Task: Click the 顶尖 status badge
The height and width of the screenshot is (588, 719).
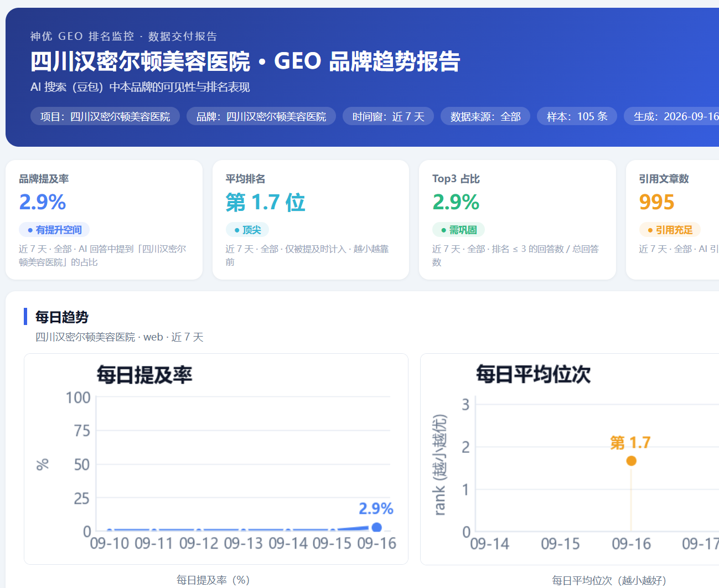Action: (247, 230)
